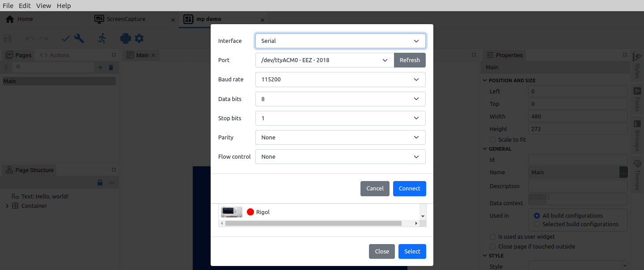
Task: Open the Interface dropdown showing Serial
Action: [340, 41]
